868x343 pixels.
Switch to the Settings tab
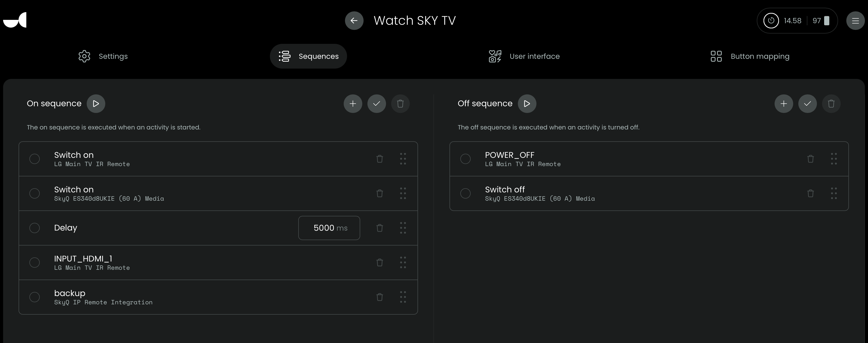tap(103, 56)
